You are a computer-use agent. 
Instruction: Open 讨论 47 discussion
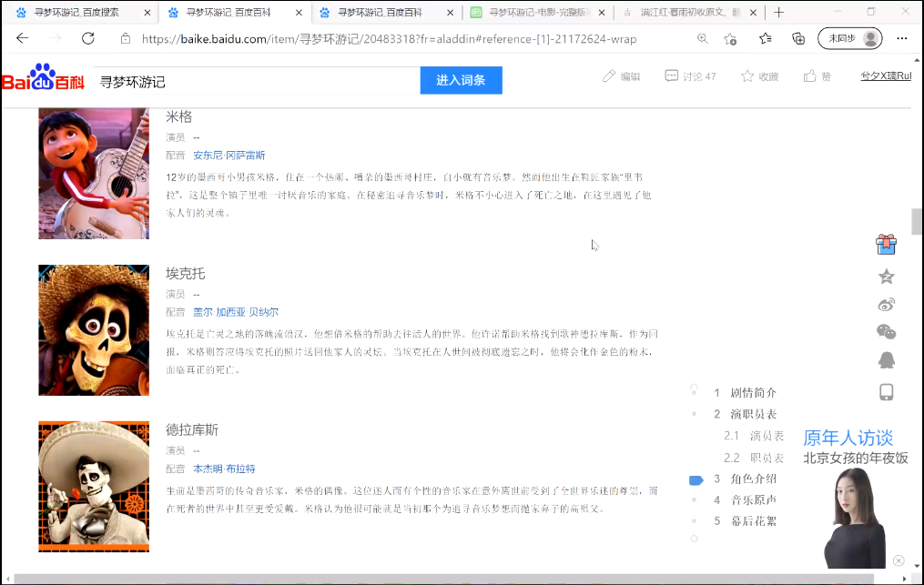point(690,76)
